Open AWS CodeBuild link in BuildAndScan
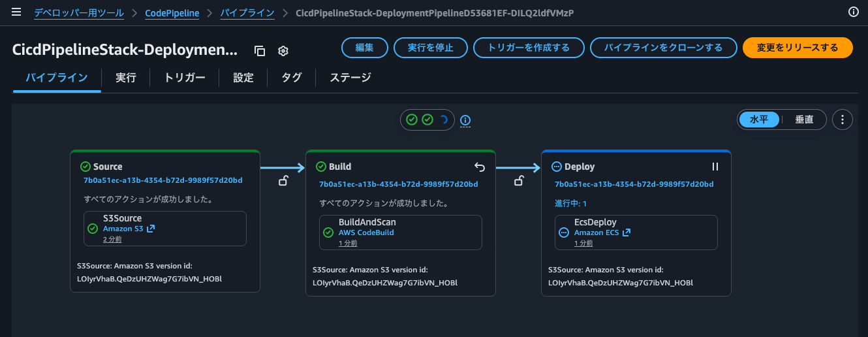This screenshot has width=868, height=337. 366,233
